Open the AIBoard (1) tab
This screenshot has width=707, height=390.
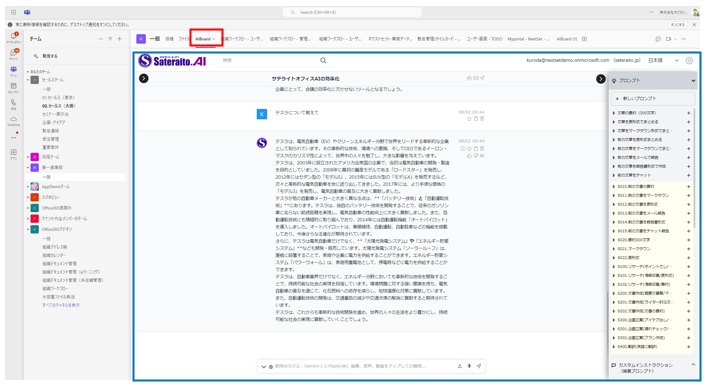tap(567, 39)
